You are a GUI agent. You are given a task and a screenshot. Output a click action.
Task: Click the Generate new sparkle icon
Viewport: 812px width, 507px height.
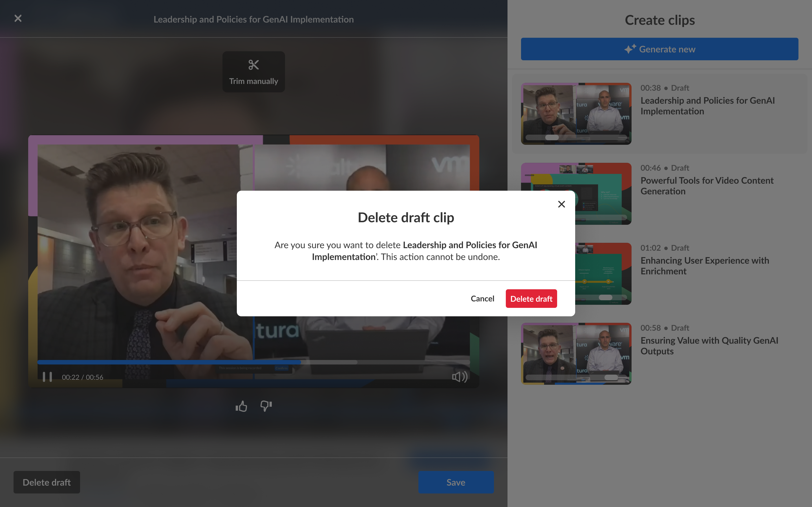pyautogui.click(x=630, y=49)
